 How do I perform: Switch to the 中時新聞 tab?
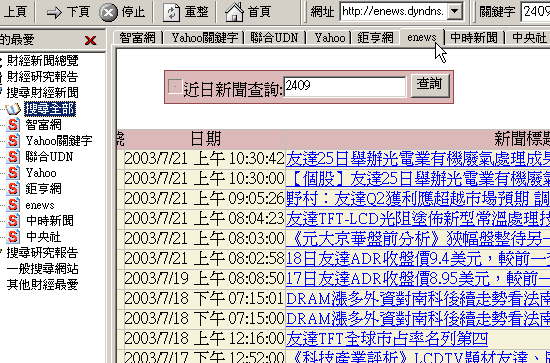coord(474,38)
